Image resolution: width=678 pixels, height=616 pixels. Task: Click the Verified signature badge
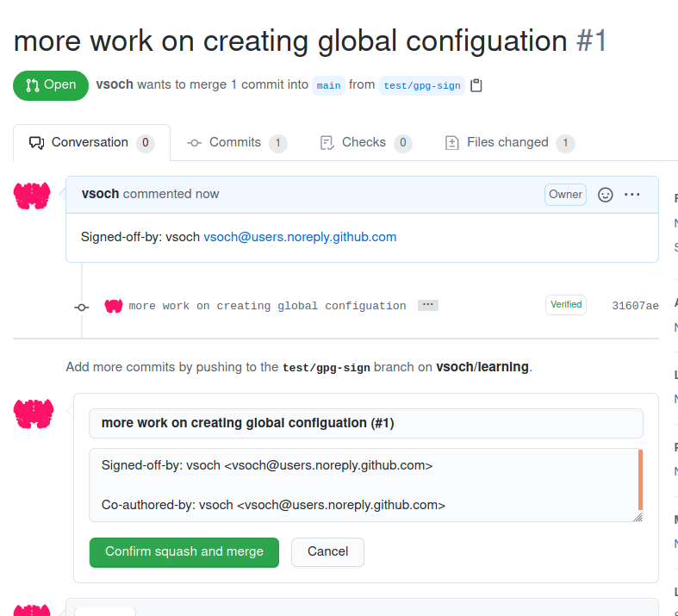[x=566, y=305]
